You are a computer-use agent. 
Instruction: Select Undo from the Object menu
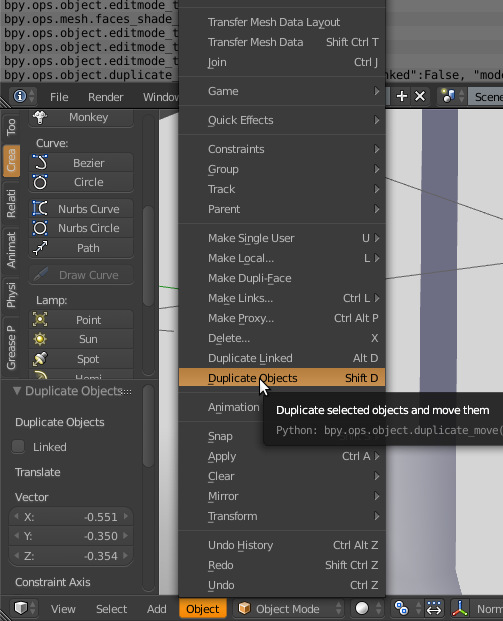click(x=282, y=585)
